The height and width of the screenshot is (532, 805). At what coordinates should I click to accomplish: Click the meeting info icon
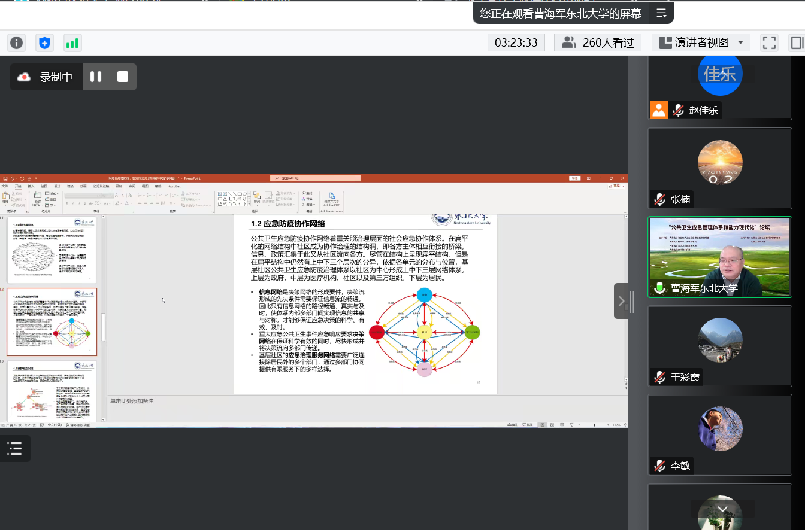(x=16, y=43)
